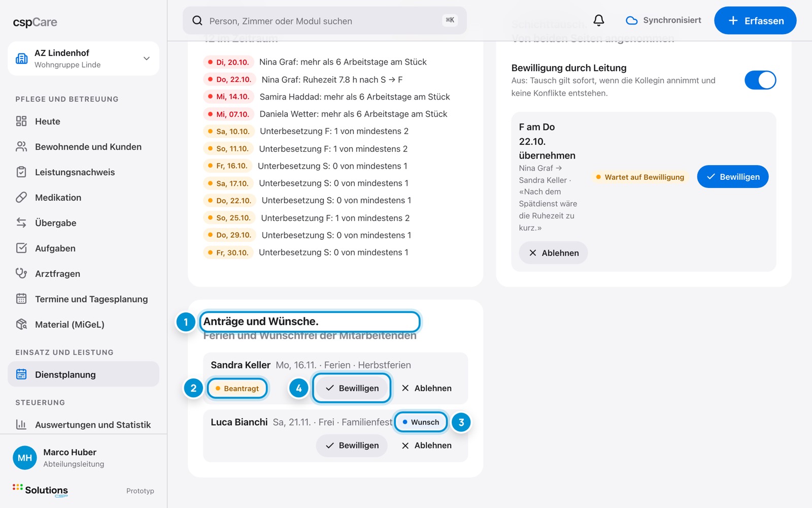812x508 pixels.
Task: Click blue Bewilligen for shift swap
Action: 732,177
